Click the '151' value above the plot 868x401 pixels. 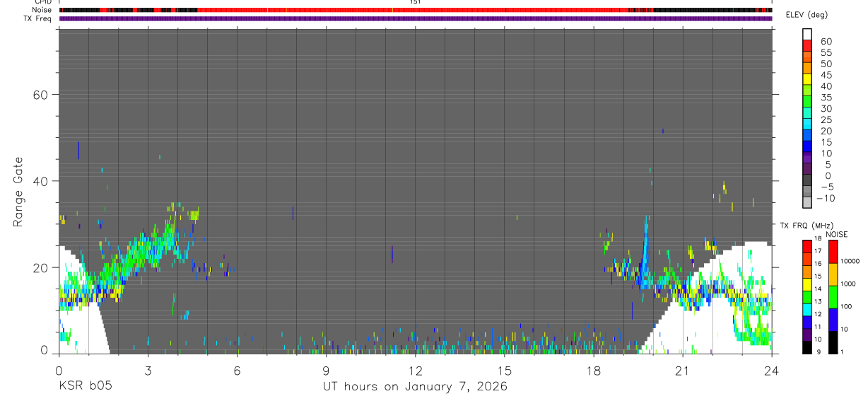(416, 2)
